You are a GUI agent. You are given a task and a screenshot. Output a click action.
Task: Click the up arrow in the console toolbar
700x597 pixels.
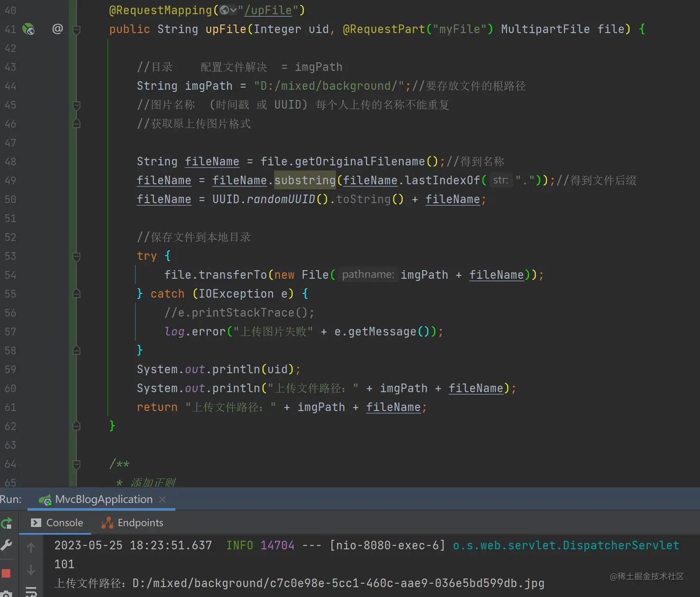pyautogui.click(x=31, y=548)
